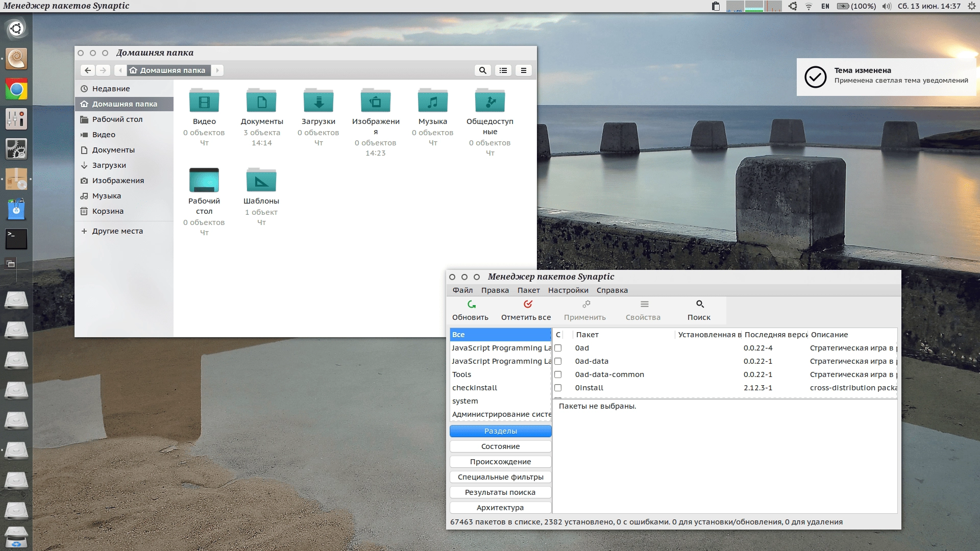Click Результаты поиска button
Viewport: 980px width, 551px height.
(500, 492)
